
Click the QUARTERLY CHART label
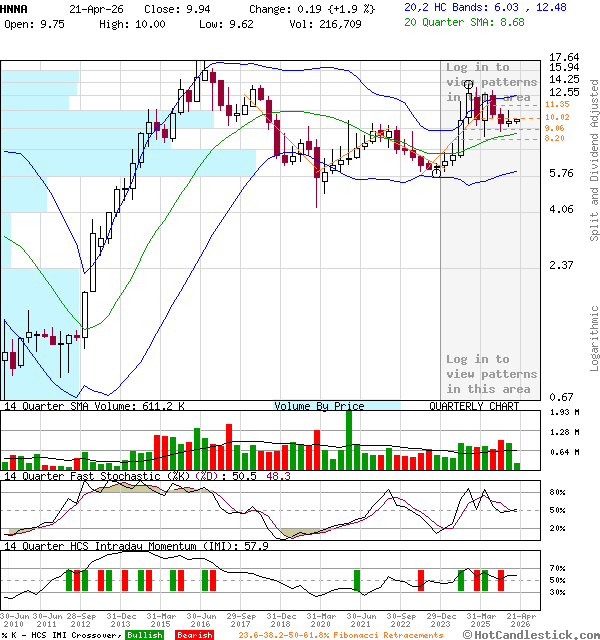474,406
